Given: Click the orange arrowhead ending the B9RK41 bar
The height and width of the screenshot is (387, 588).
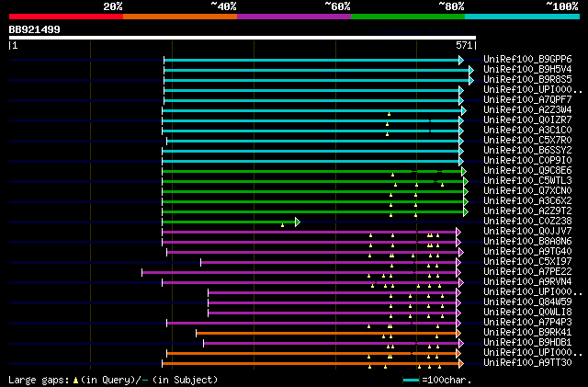Looking at the screenshot, I should (458, 334).
